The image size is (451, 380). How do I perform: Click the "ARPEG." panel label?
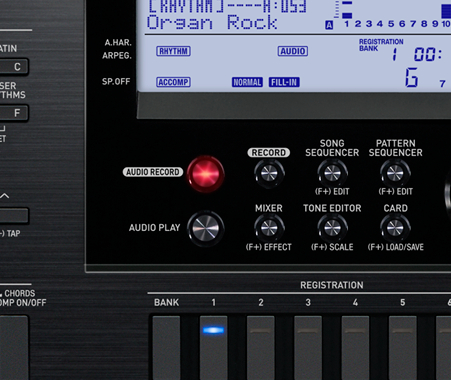point(117,55)
